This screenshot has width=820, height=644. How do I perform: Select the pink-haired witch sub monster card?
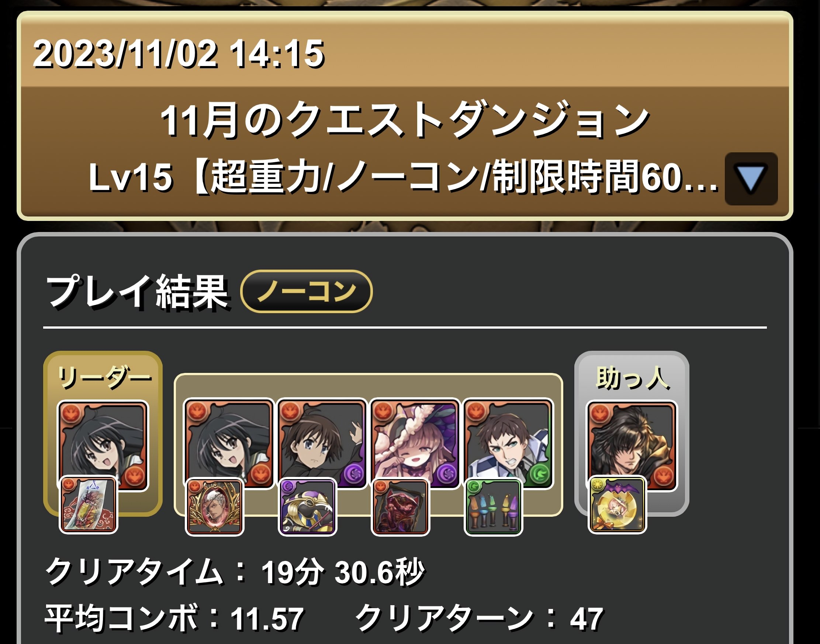pyautogui.click(x=415, y=444)
